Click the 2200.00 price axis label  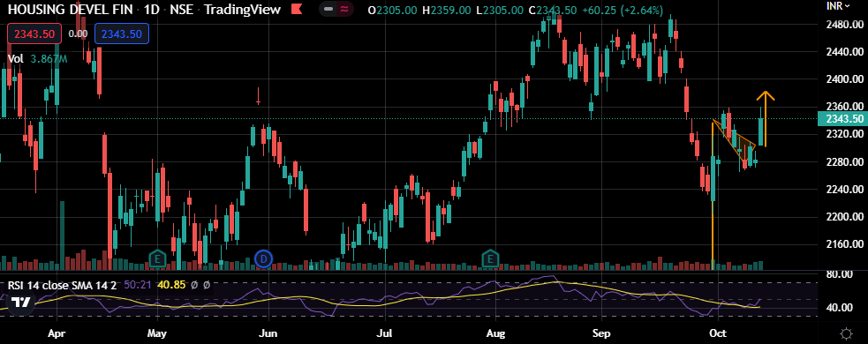click(x=844, y=217)
